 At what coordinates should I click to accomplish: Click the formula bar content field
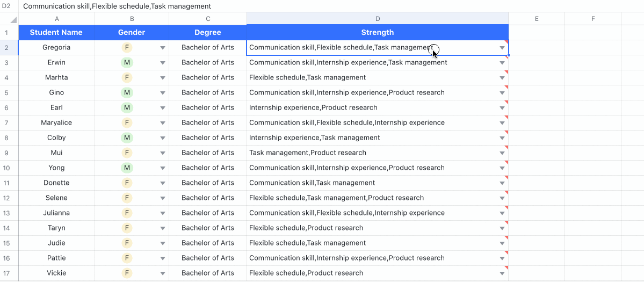point(322,6)
